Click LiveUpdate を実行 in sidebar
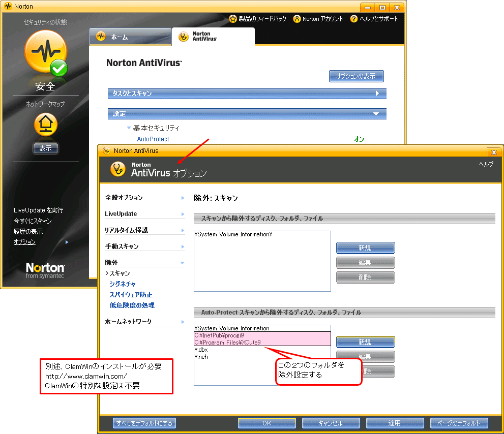Image resolution: width=504 pixels, height=434 pixels. tap(38, 210)
